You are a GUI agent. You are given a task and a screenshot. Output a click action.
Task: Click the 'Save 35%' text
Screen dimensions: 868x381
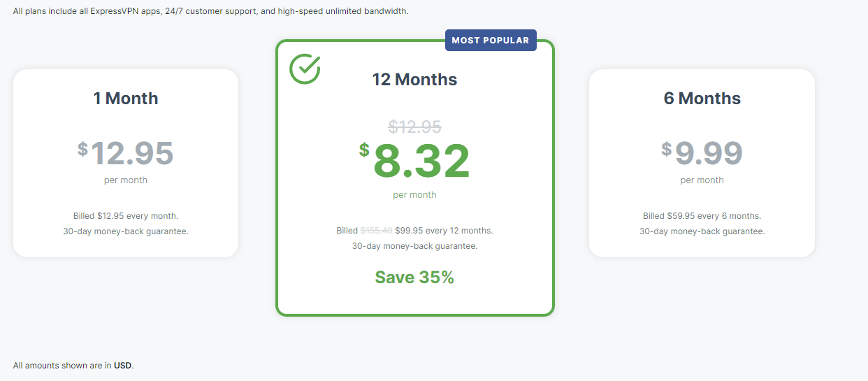pyautogui.click(x=414, y=278)
